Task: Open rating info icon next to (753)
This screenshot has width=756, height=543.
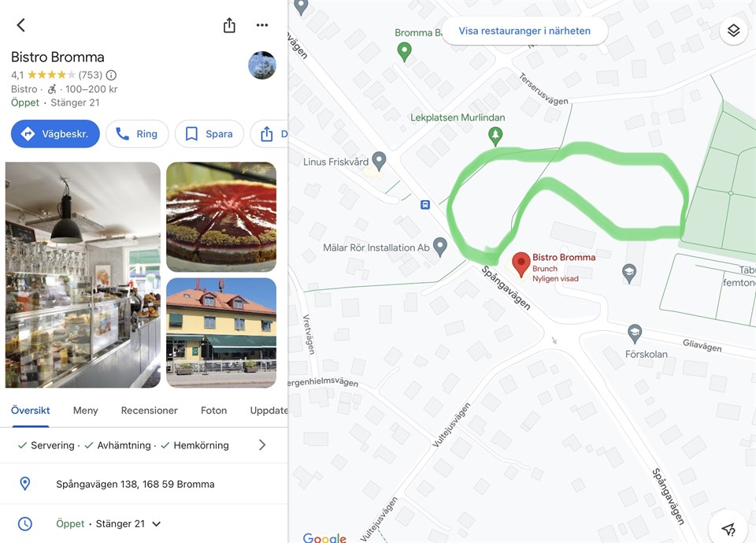Action: [x=111, y=75]
